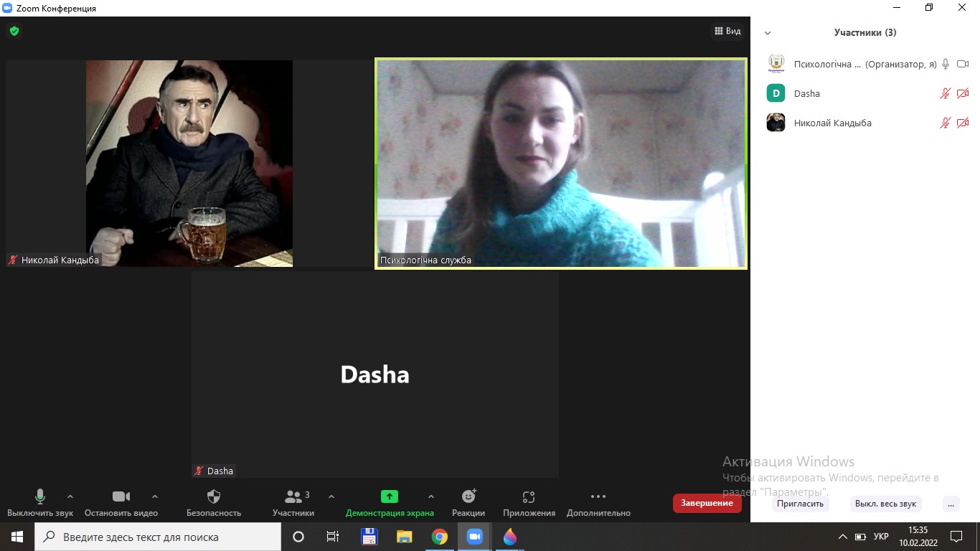Open the Windows notification center icon
The height and width of the screenshot is (551, 980).
pyautogui.click(x=956, y=537)
